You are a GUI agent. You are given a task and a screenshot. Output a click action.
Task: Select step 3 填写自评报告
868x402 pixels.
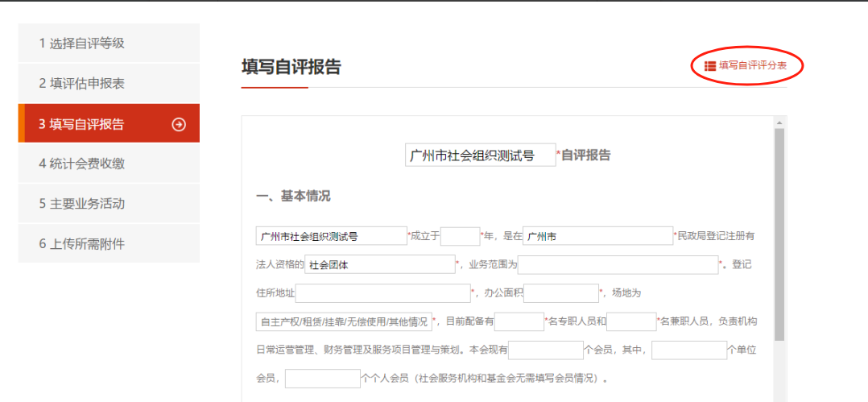point(109,123)
